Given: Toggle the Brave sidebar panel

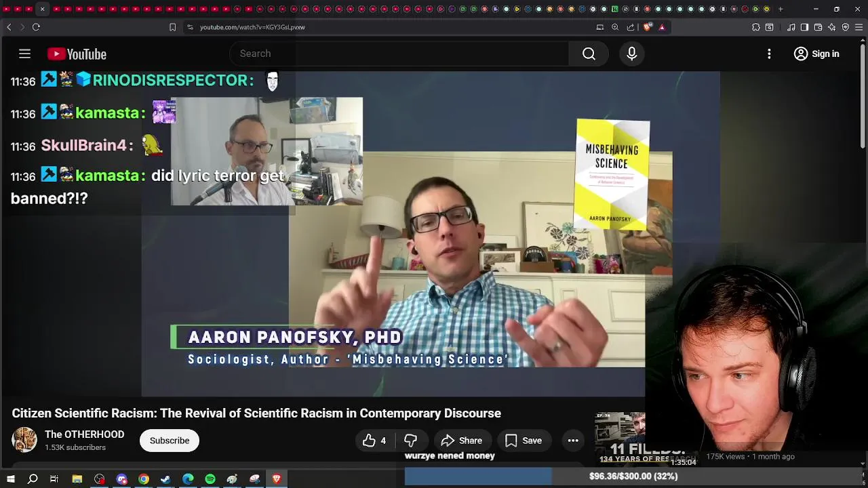Looking at the screenshot, I should tap(804, 27).
